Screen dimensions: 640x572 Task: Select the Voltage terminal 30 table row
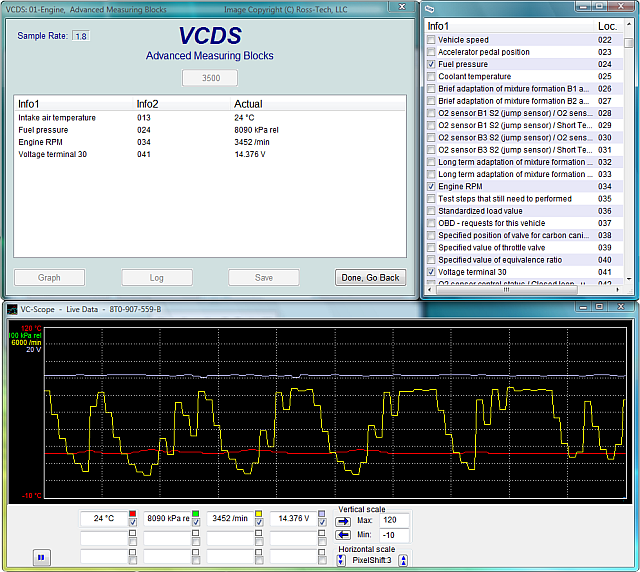(210, 154)
